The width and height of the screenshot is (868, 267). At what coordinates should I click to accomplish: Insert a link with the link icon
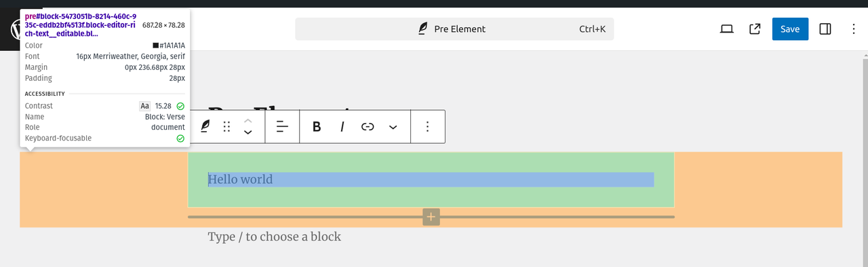click(x=368, y=126)
